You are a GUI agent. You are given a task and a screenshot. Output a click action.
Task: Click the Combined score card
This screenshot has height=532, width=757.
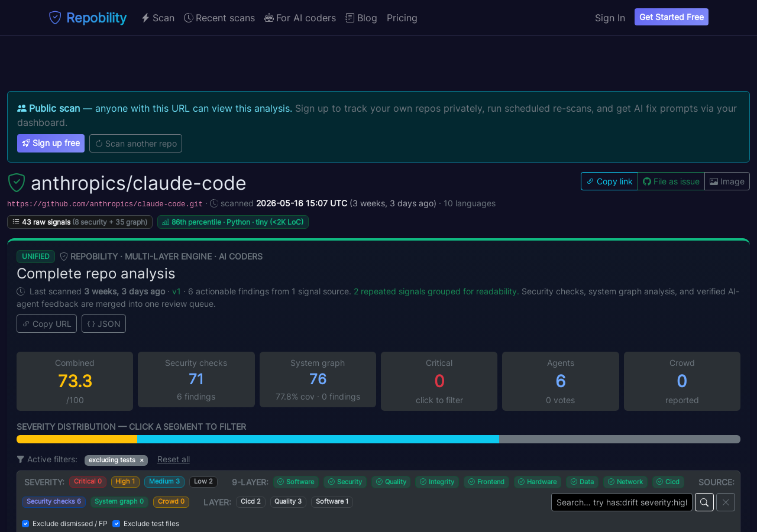[x=75, y=381]
